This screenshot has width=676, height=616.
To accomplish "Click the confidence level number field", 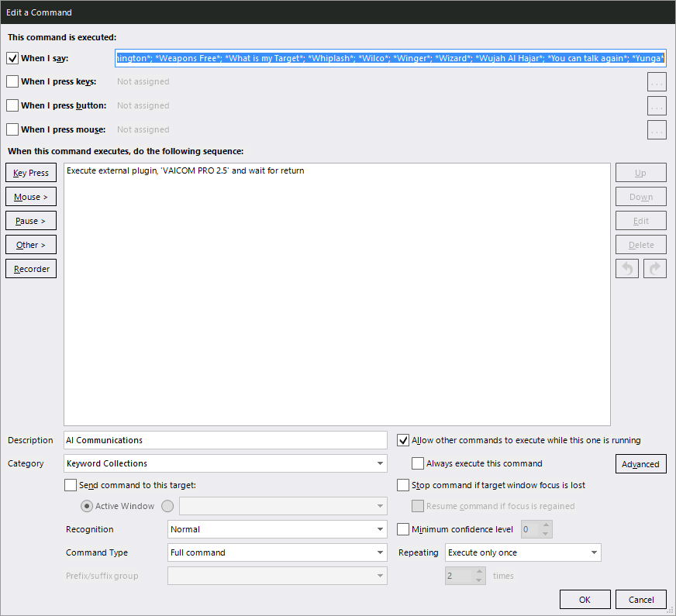I will point(531,529).
